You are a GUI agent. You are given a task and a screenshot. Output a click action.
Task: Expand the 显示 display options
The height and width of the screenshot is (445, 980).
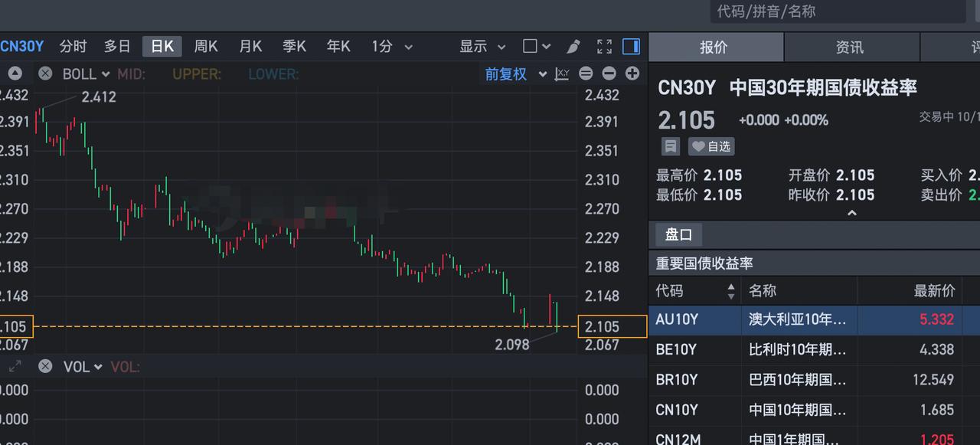(482, 47)
